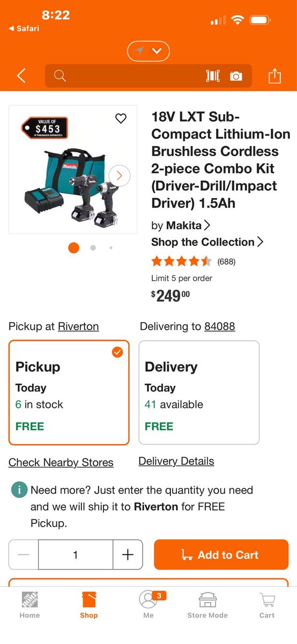Add the combo kit to cart
This screenshot has height=644, width=297.
coord(221,555)
